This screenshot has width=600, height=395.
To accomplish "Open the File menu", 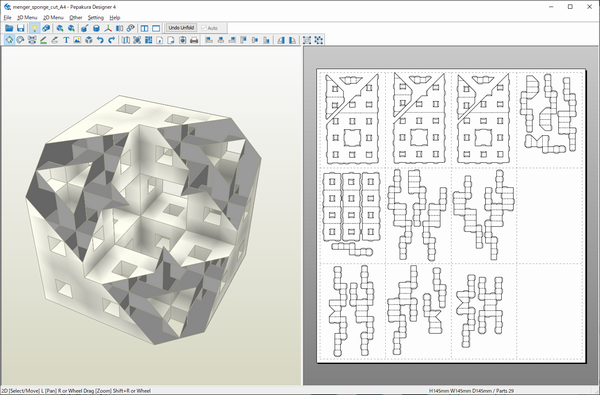I will coord(7,18).
